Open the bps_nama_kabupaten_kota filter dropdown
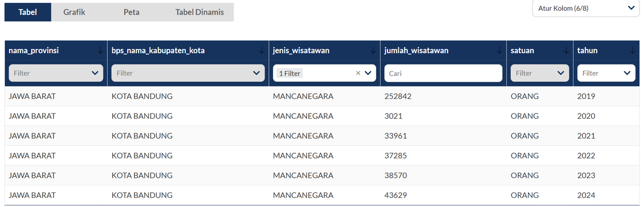 188,73
